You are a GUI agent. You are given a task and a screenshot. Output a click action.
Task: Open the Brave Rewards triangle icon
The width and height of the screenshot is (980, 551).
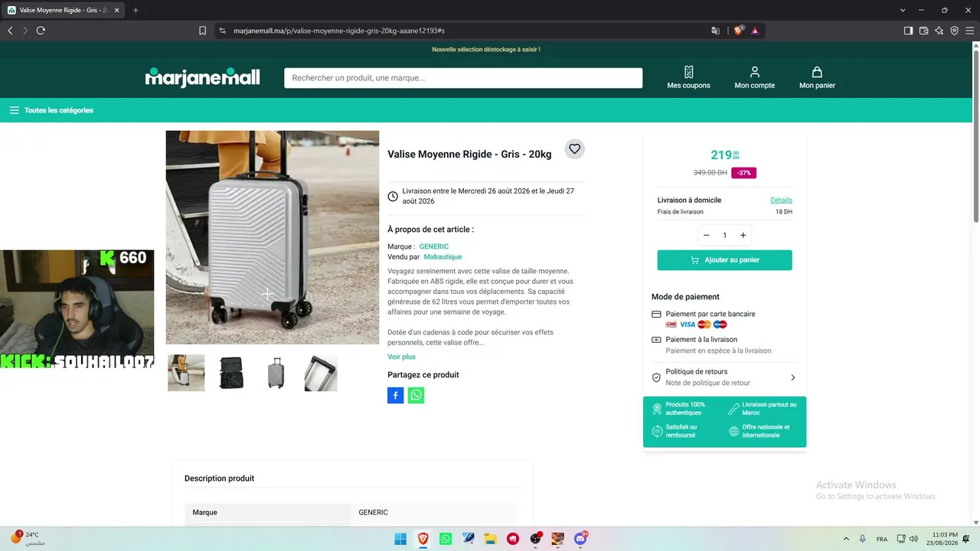[x=755, y=31]
